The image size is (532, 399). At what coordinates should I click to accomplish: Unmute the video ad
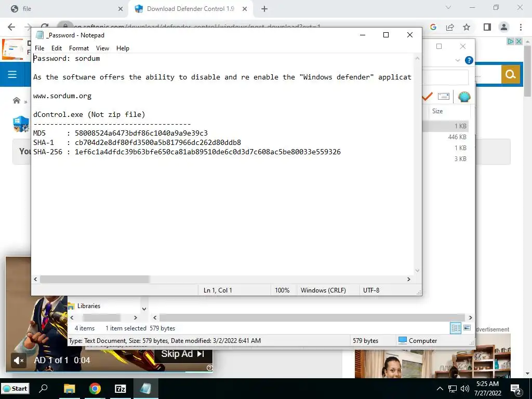[x=19, y=361]
